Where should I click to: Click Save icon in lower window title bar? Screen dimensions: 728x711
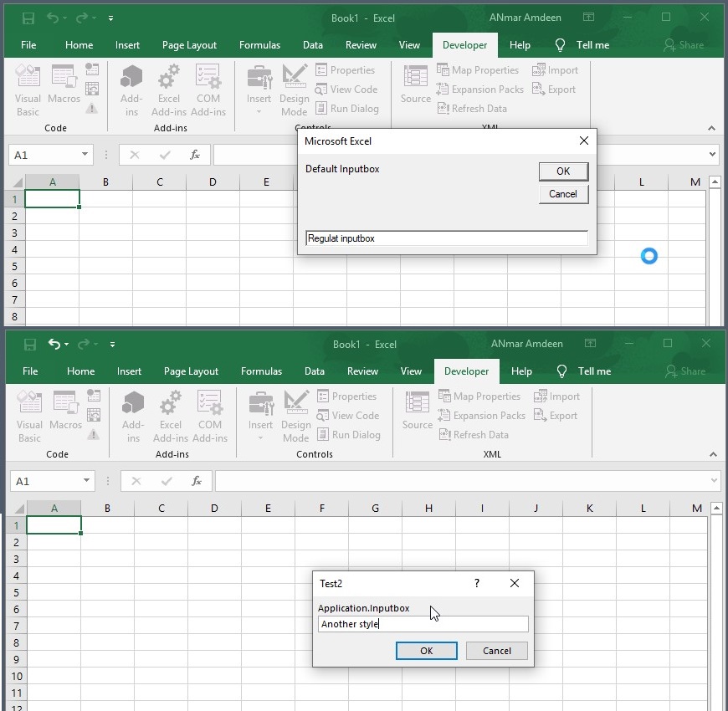(30, 345)
